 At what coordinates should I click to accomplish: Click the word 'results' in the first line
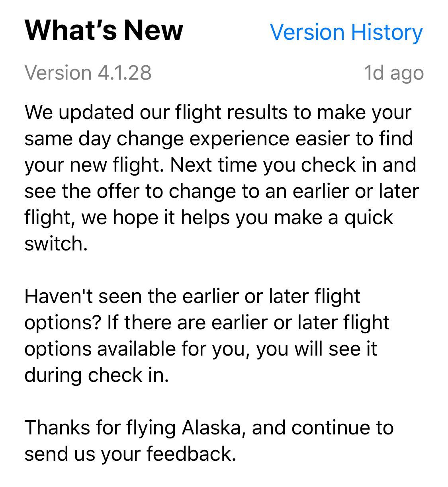click(x=256, y=112)
